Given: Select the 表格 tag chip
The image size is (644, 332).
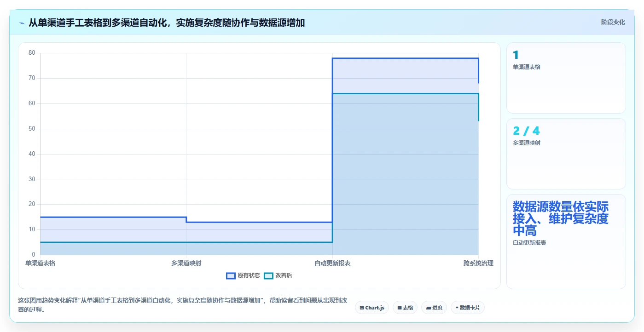Looking at the screenshot, I should (x=405, y=308).
